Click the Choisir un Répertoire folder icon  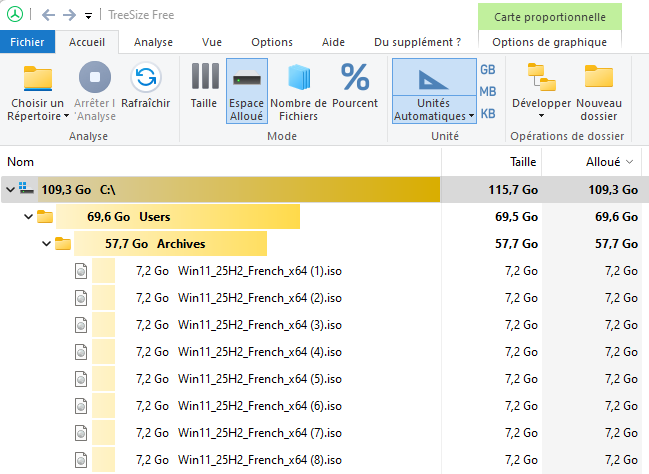37,78
